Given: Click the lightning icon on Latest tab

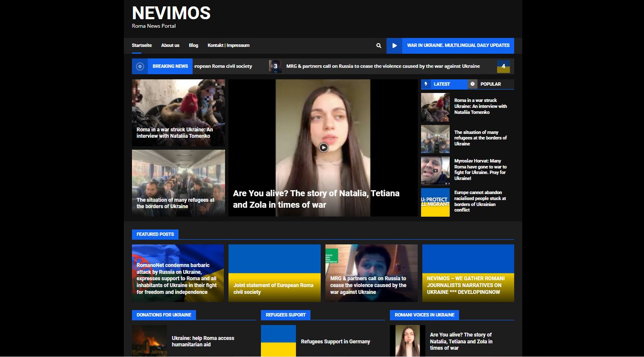Looking at the screenshot, I should tap(426, 84).
